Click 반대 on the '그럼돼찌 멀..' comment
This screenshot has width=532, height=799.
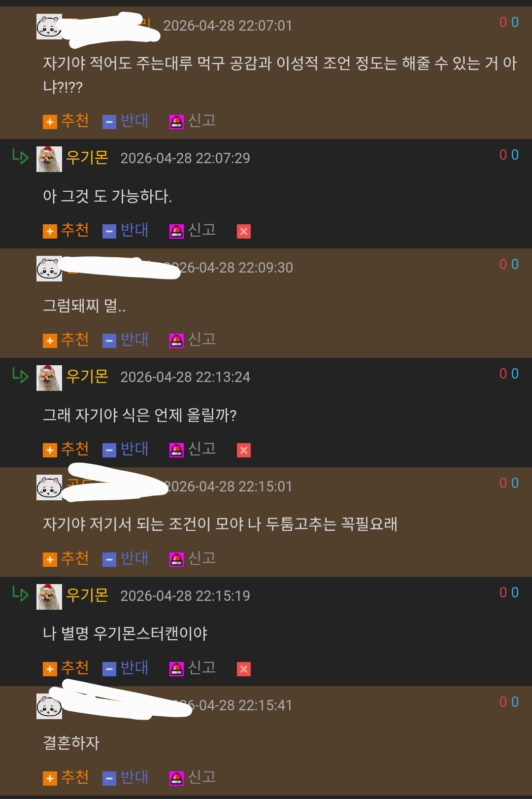click(126, 340)
